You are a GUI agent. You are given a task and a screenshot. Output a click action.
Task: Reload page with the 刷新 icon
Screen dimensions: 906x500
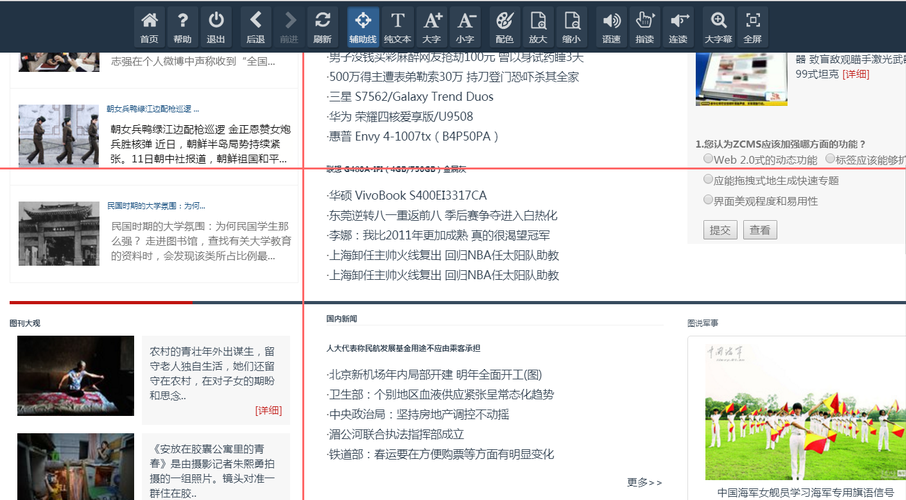[322, 27]
